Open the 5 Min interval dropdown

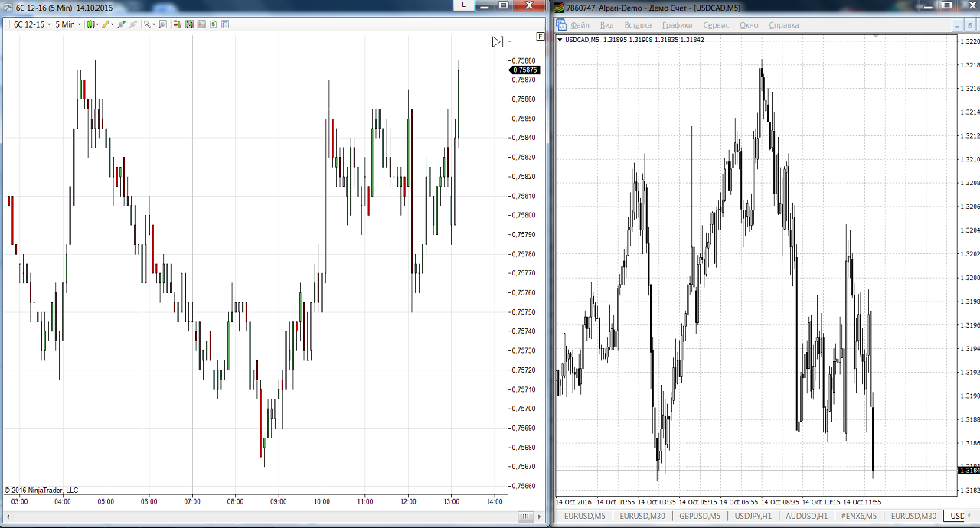point(67,24)
